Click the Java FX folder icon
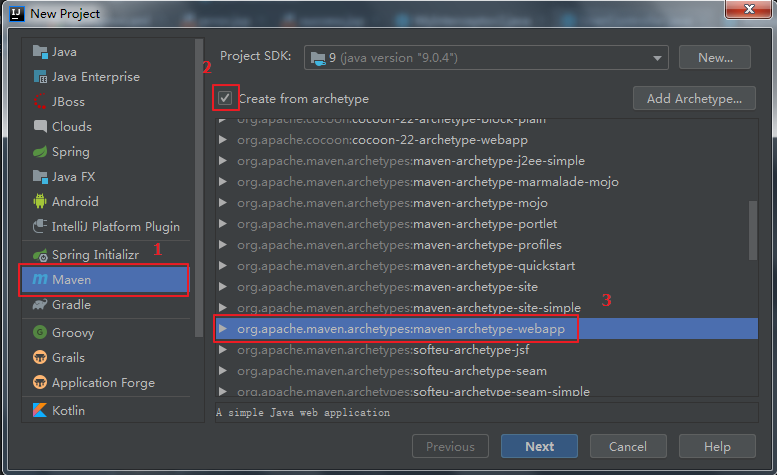The height and width of the screenshot is (475, 777). pos(40,176)
